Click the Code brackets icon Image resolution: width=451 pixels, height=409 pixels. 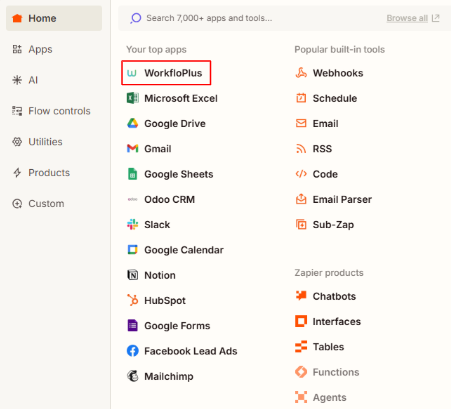(x=301, y=174)
